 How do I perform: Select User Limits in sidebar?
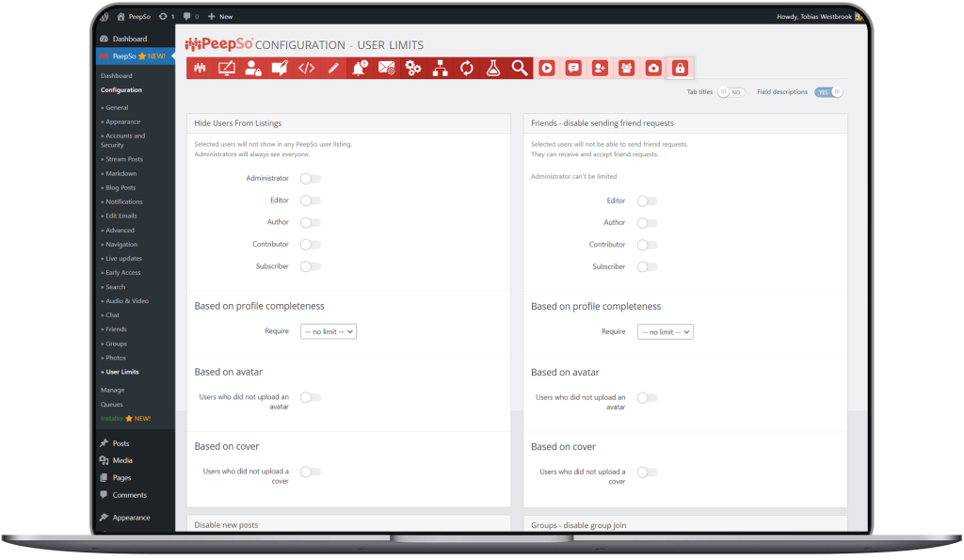pos(121,373)
